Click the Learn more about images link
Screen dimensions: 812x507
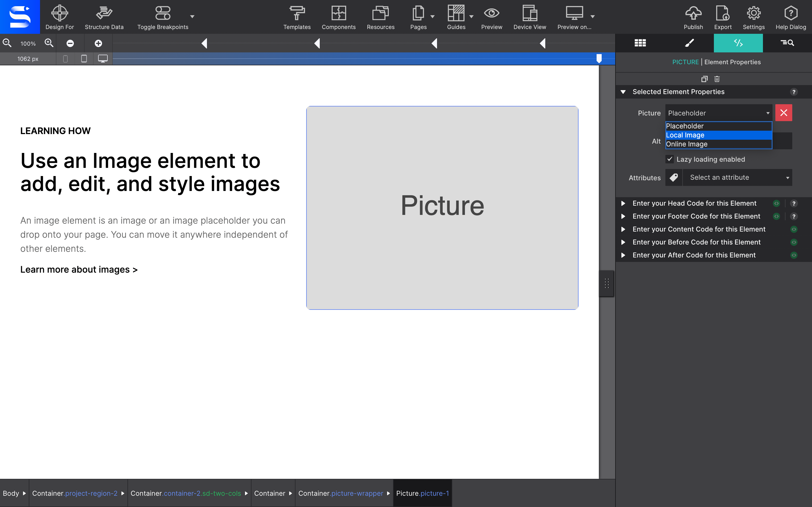click(x=79, y=269)
